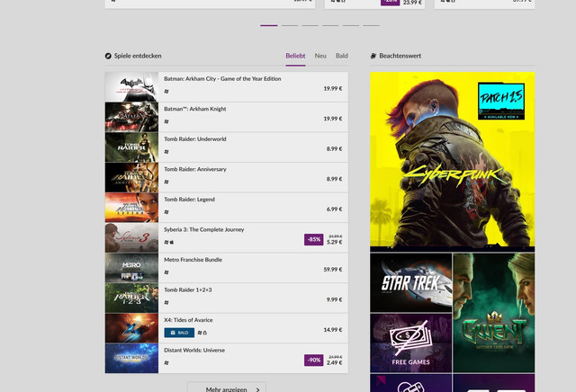The width and height of the screenshot is (576, 392).
Task: Click the -85% discount badge
Action: pos(314,239)
